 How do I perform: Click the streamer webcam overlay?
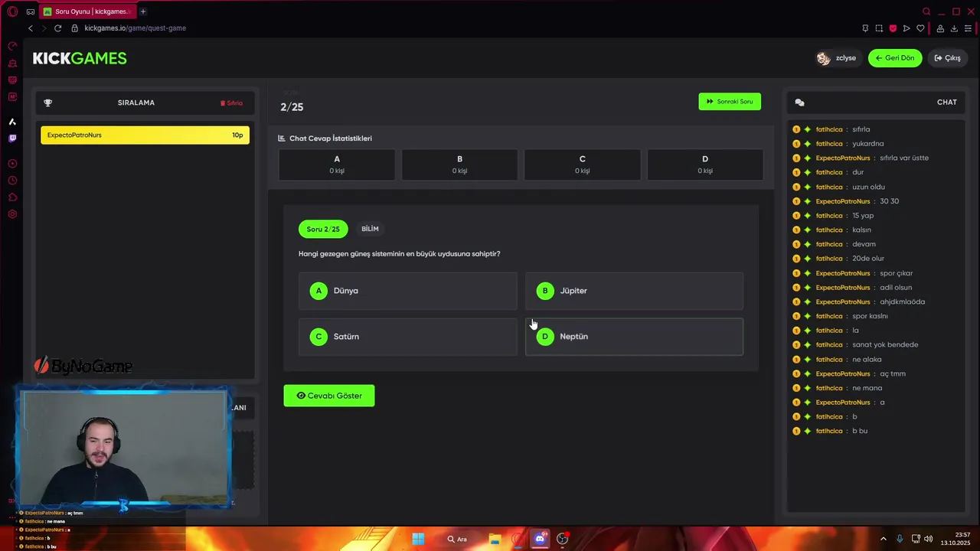(x=124, y=448)
